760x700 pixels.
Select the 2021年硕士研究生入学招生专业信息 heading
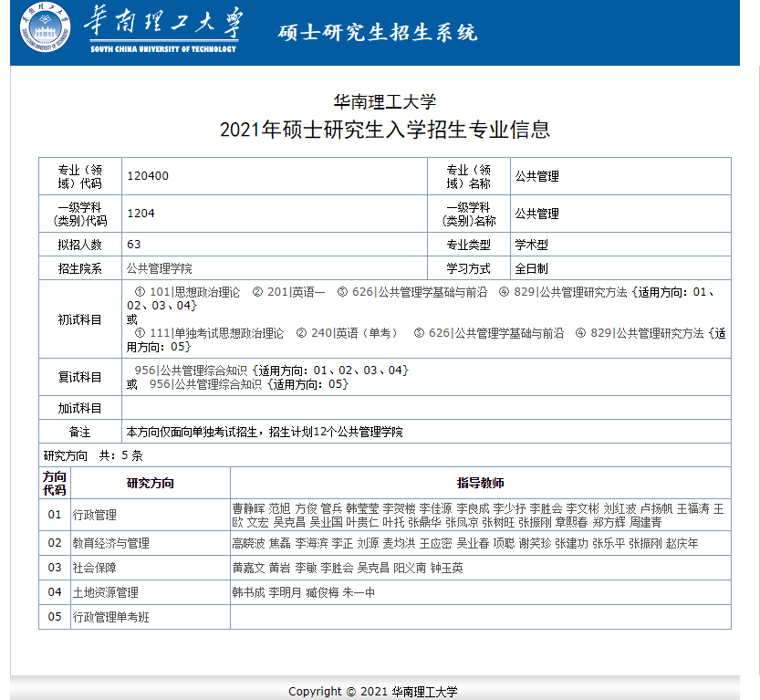(x=385, y=130)
